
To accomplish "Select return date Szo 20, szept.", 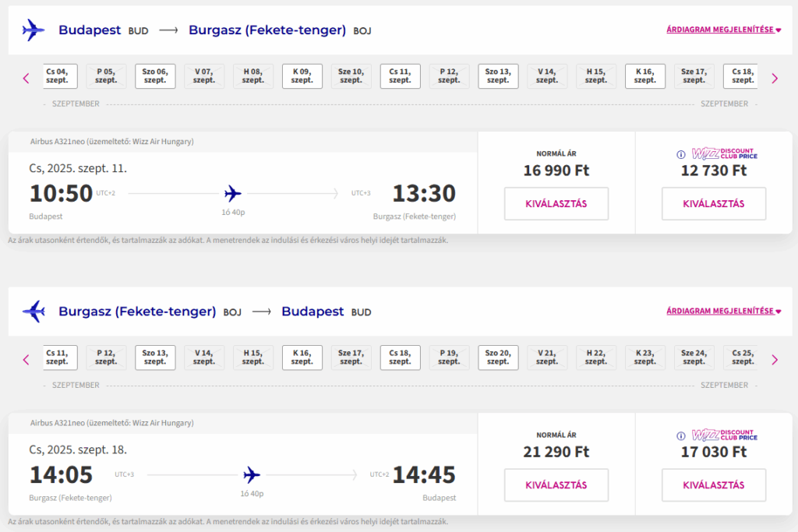I will (x=498, y=358).
